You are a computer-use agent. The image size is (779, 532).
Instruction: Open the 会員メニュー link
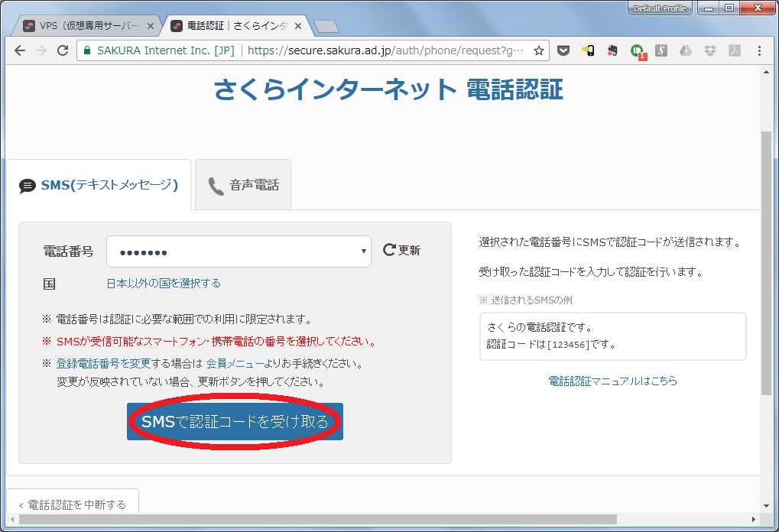235,364
